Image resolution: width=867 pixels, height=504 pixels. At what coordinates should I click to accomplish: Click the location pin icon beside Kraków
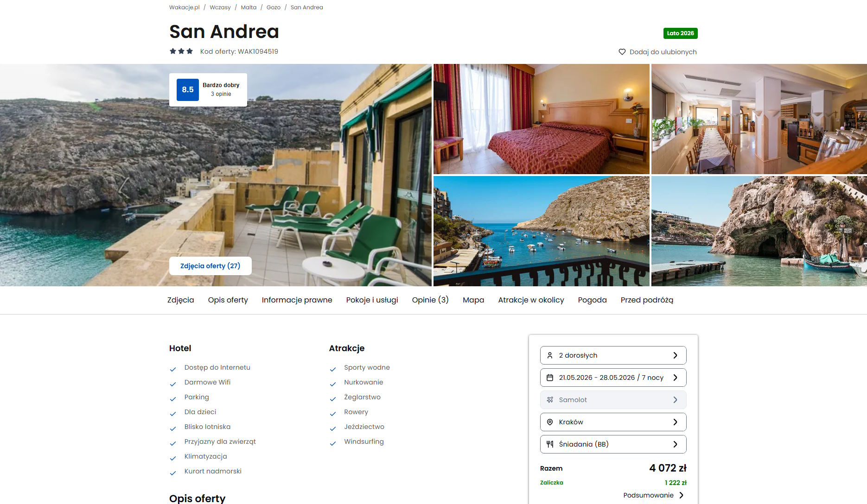550,422
